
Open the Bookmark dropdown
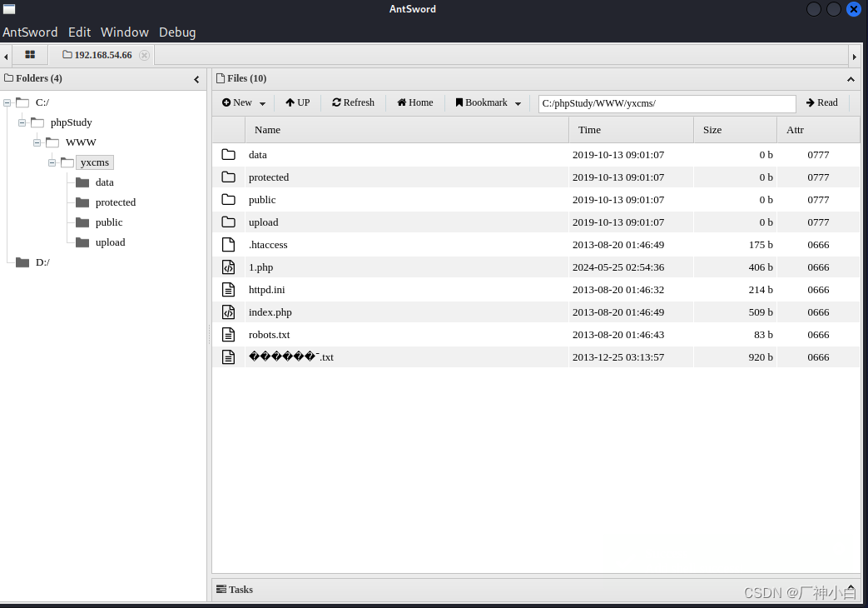click(x=488, y=102)
